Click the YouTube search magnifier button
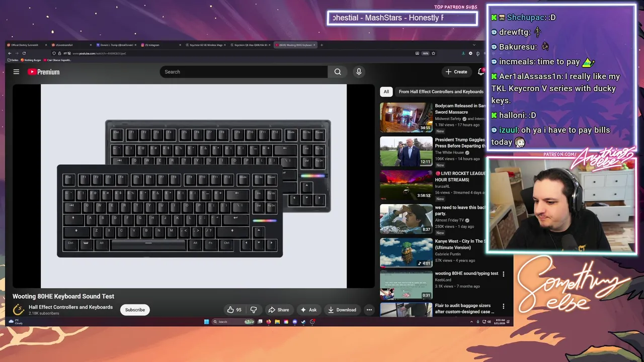 (x=338, y=72)
